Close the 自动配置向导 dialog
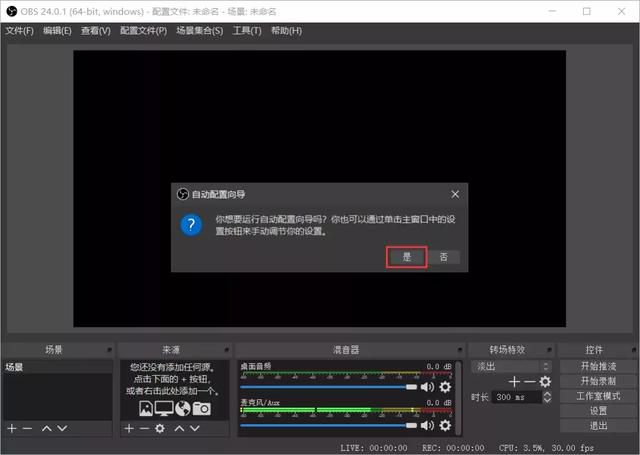640x455 pixels. tap(455, 194)
